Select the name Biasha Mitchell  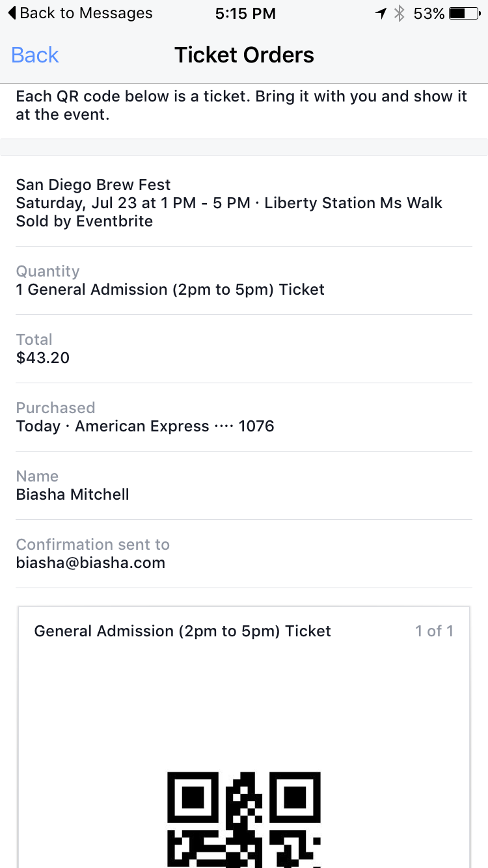[73, 495]
